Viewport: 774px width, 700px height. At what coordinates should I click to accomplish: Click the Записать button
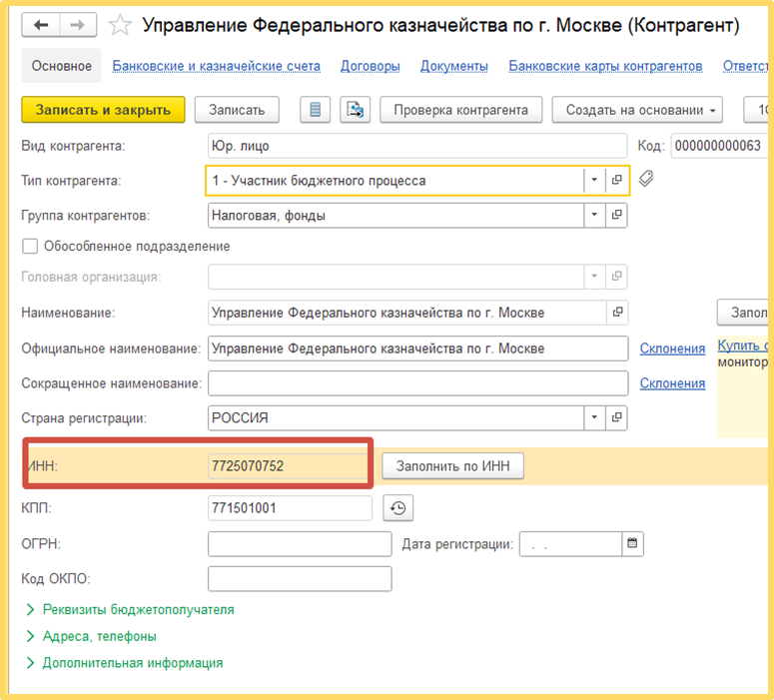[x=237, y=110]
